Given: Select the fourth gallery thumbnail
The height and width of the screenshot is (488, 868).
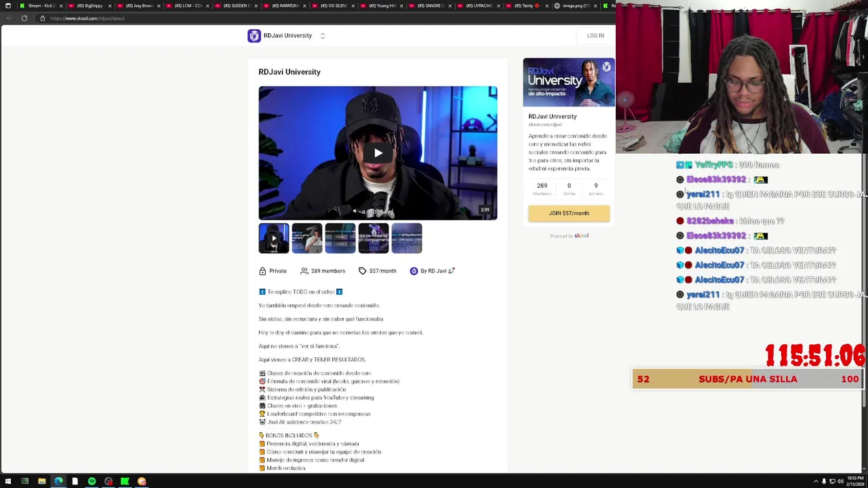Looking at the screenshot, I should (374, 238).
